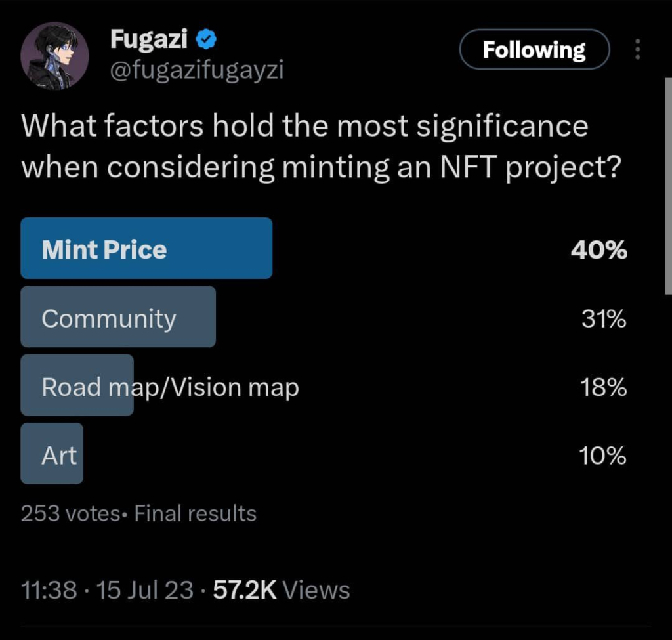Click the 10% result figure

[x=602, y=456]
